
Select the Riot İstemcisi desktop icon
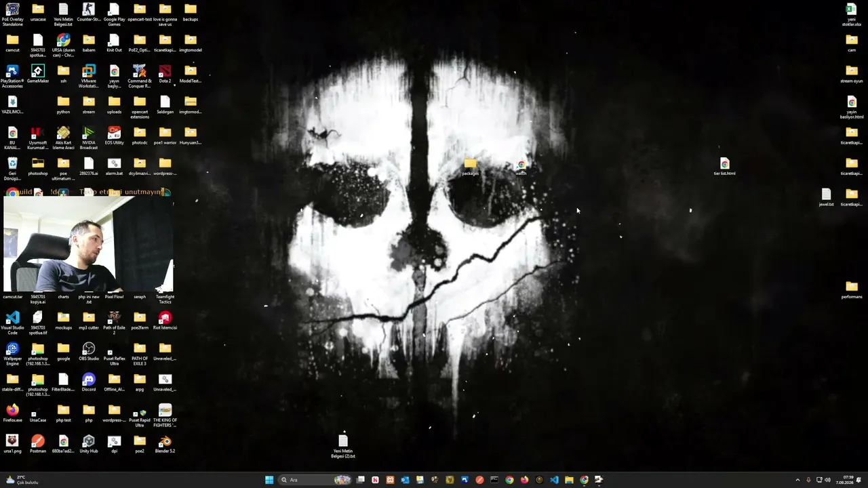point(165,321)
